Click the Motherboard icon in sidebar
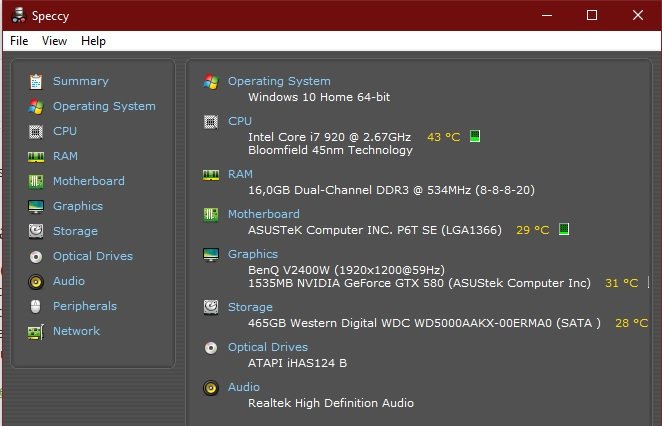Screen dimensions: 662x426 [36, 182]
